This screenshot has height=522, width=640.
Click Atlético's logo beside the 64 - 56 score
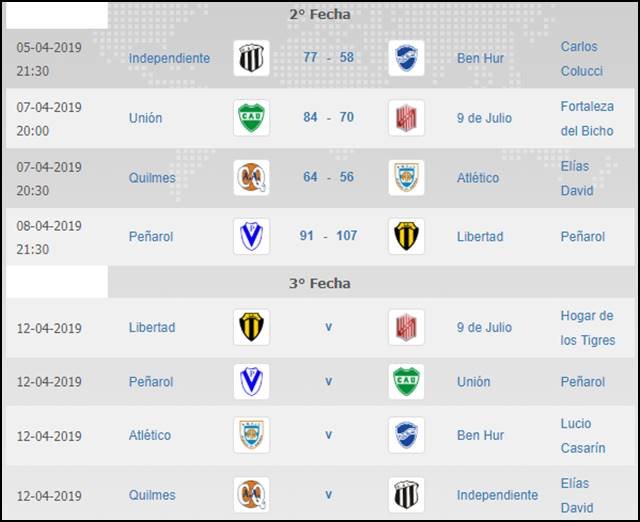pos(406,178)
